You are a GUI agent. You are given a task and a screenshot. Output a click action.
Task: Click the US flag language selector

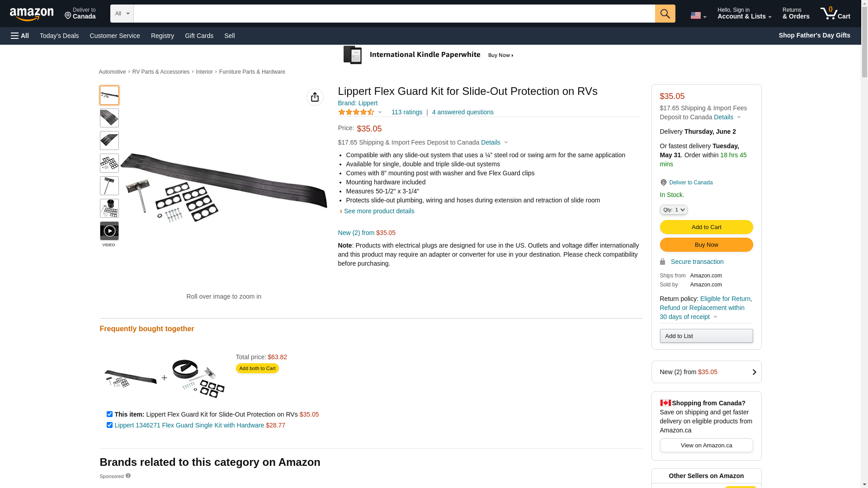[698, 15]
